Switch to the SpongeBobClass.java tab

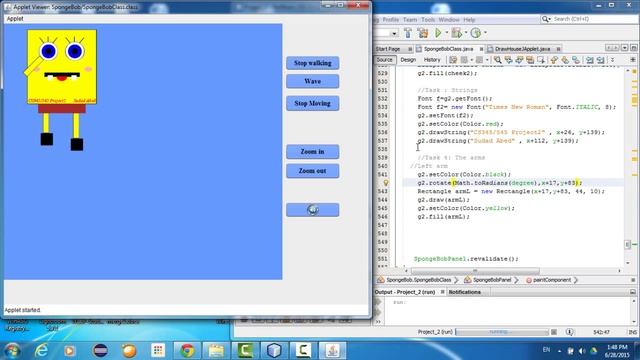[448, 49]
